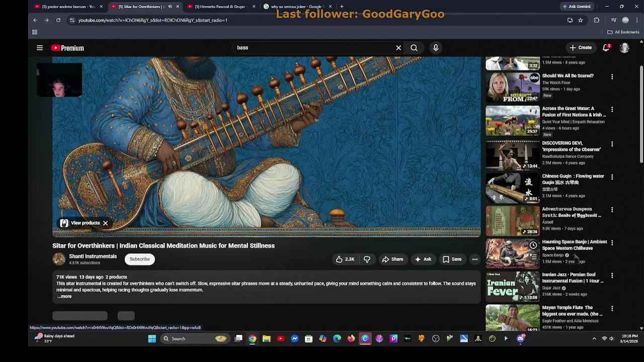Open options for DISCOVERING DEVI video
The width and height of the screenshot is (644, 362).
click(x=612, y=144)
